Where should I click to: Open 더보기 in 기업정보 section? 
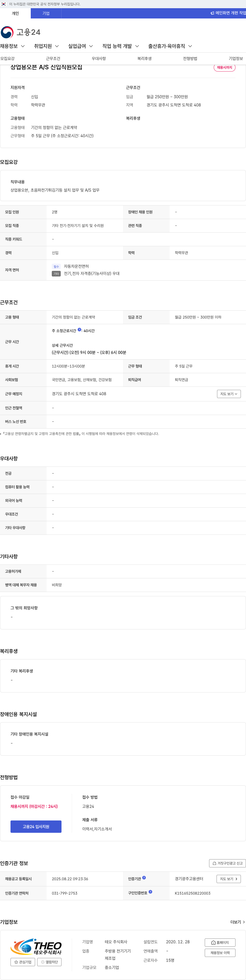tap(237, 922)
